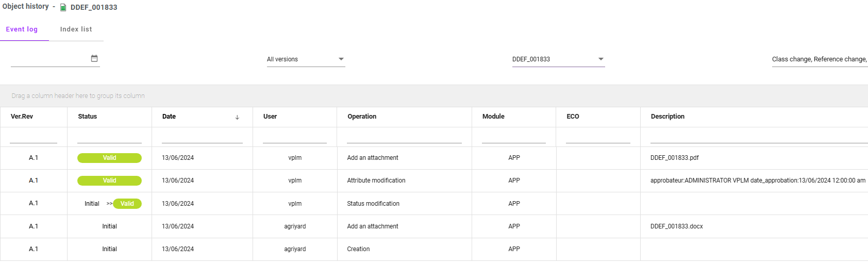Click the green document icon beside DDEF_001833
The image size is (868, 263).
click(x=63, y=7)
